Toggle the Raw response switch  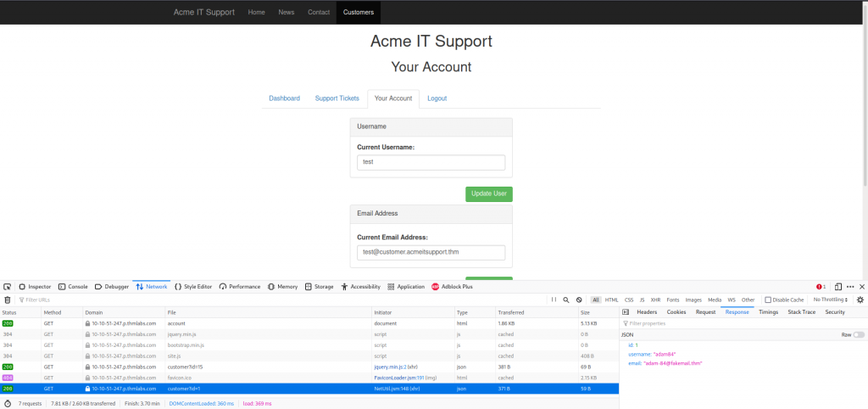point(859,334)
